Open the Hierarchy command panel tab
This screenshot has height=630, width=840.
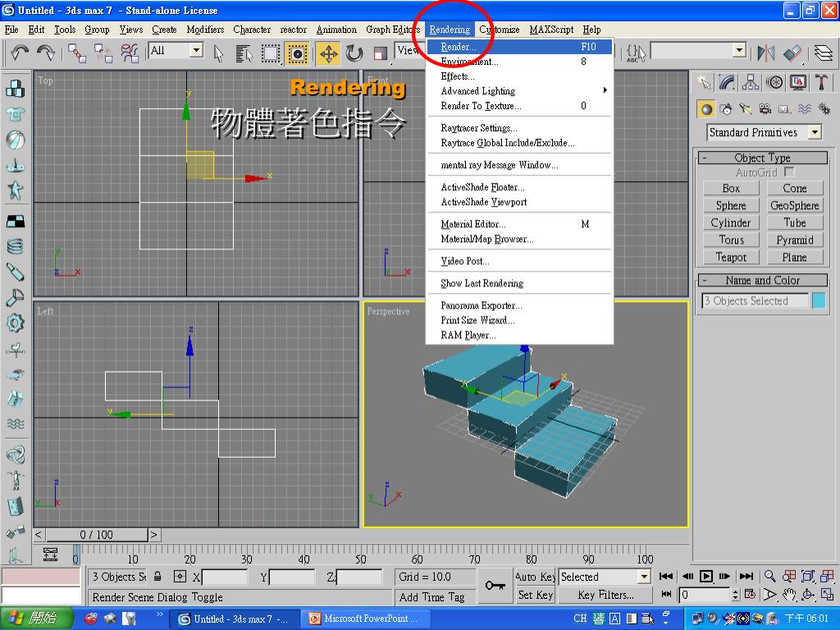tap(751, 82)
